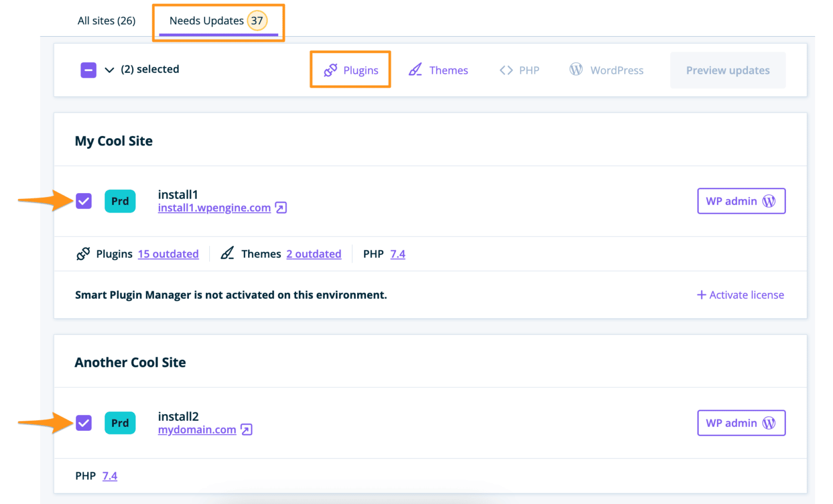Image resolution: width=833 pixels, height=504 pixels.
Task: Click the Preview updates button
Action: [x=727, y=70]
